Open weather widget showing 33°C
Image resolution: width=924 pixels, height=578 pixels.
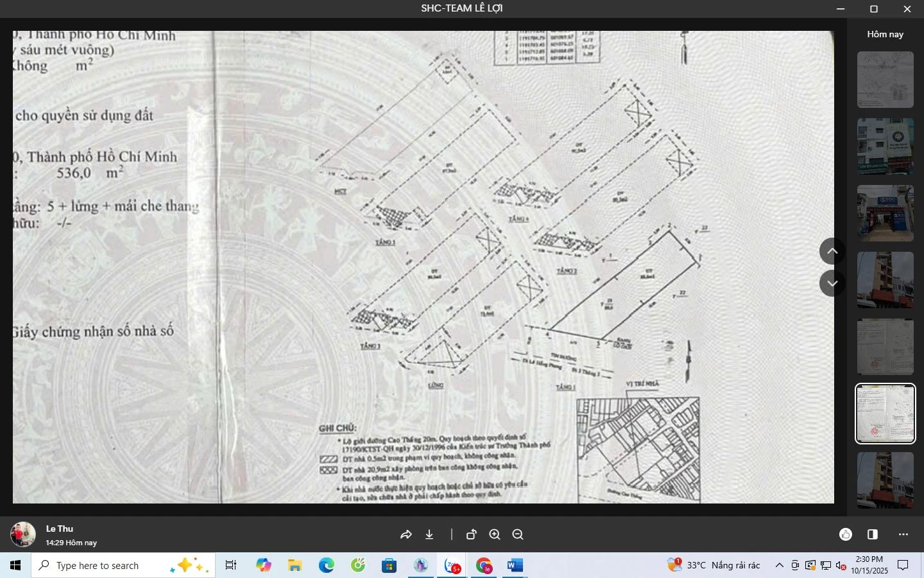point(714,565)
